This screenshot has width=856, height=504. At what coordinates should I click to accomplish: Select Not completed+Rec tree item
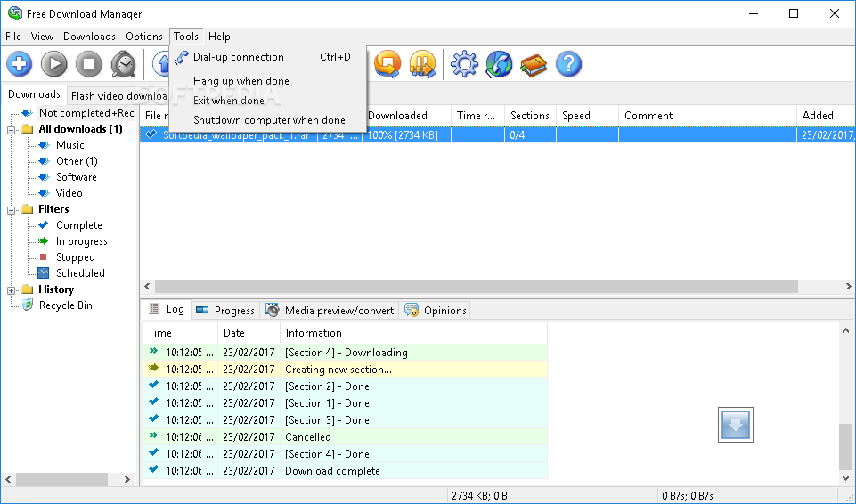[86, 113]
